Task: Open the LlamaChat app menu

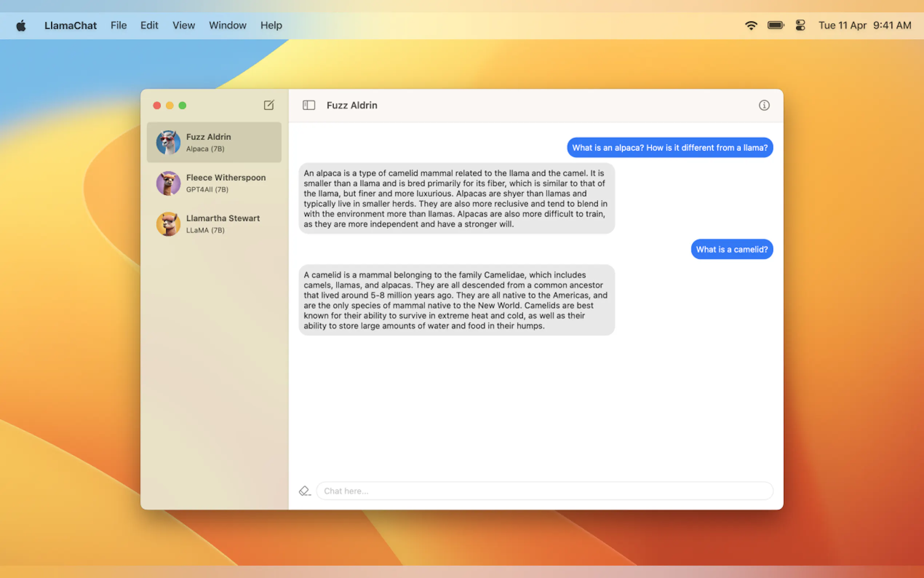Action: pos(70,25)
